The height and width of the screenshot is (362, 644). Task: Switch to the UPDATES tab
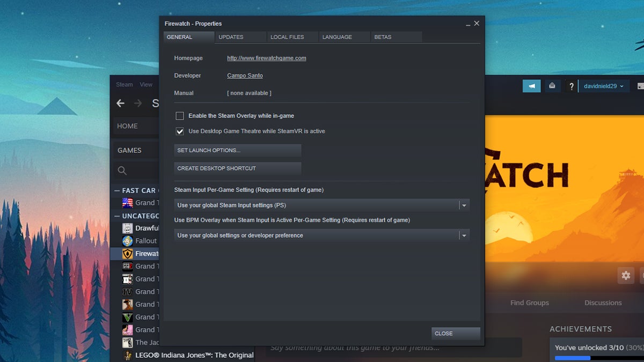coord(232,37)
